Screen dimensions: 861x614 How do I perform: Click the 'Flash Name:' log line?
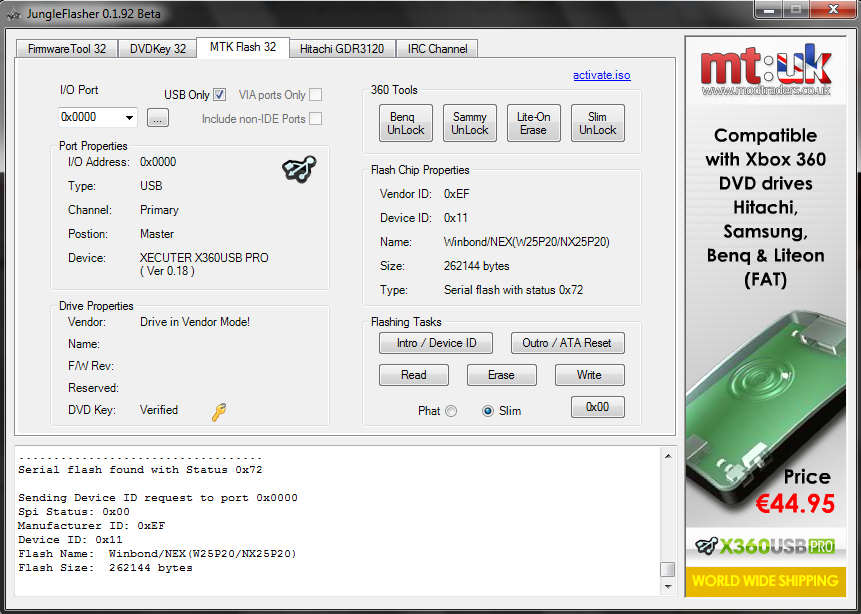click(x=157, y=554)
